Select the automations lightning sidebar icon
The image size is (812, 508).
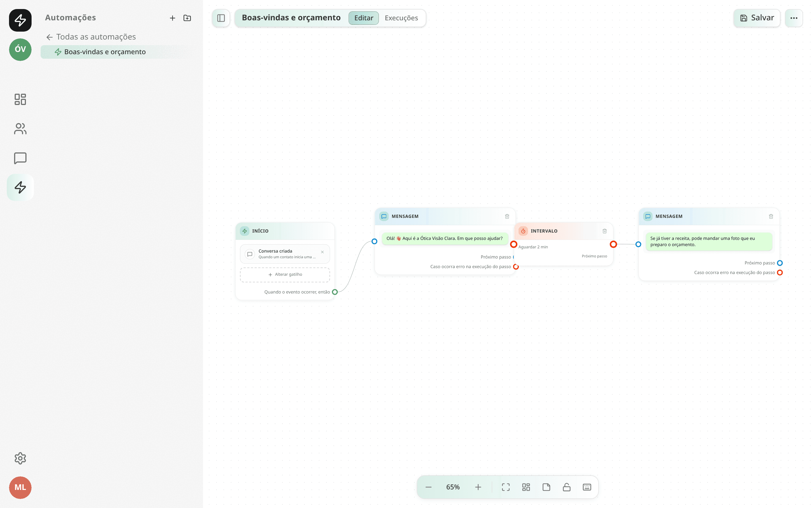20,187
